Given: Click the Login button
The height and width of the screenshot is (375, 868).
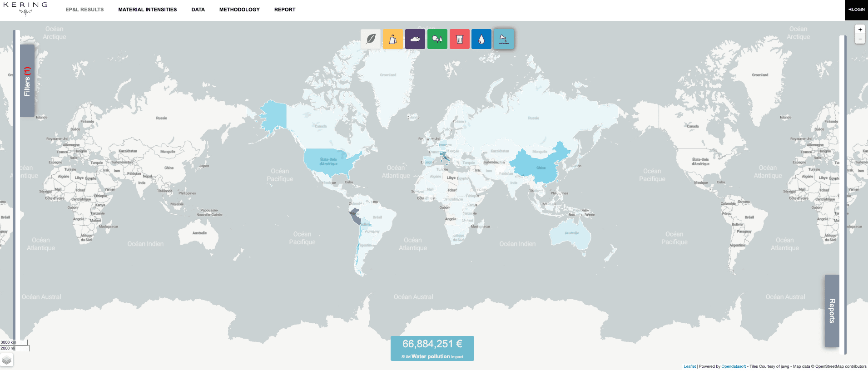Looking at the screenshot, I should click(856, 10).
